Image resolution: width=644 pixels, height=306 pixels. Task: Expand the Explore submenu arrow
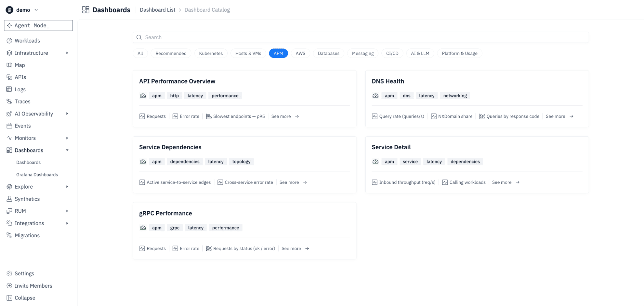pos(67,187)
